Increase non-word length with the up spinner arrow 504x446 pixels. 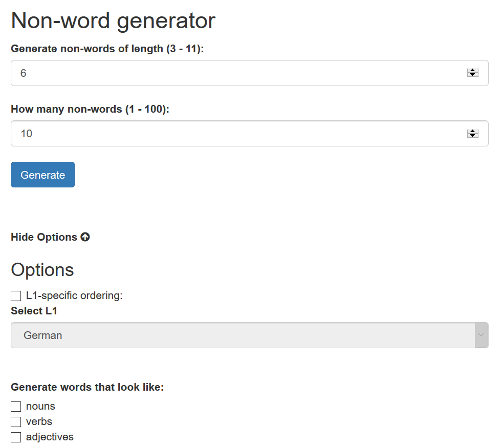coord(472,71)
